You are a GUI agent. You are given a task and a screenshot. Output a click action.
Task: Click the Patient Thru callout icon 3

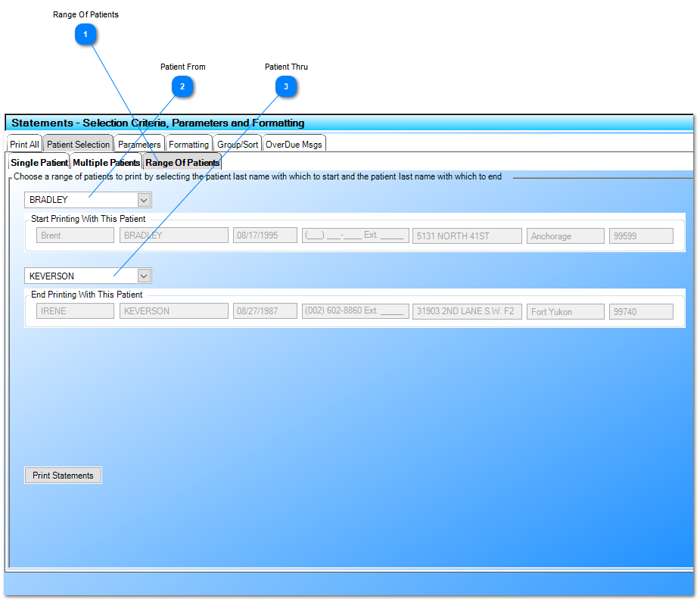[286, 86]
